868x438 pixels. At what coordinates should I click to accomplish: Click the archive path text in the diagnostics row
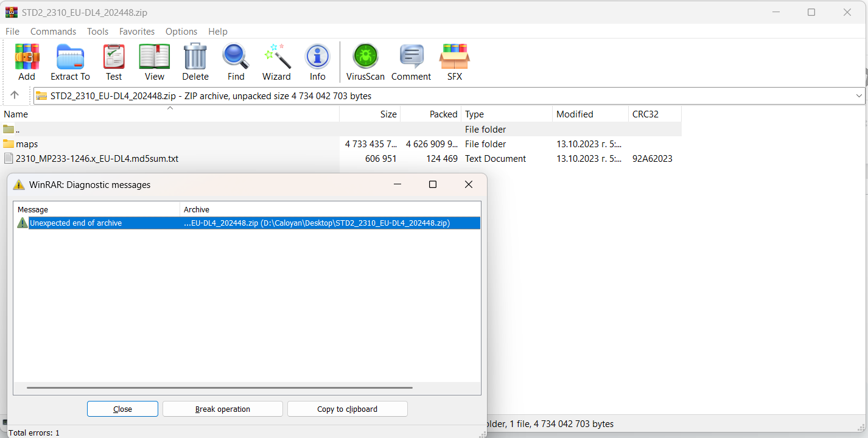point(317,223)
